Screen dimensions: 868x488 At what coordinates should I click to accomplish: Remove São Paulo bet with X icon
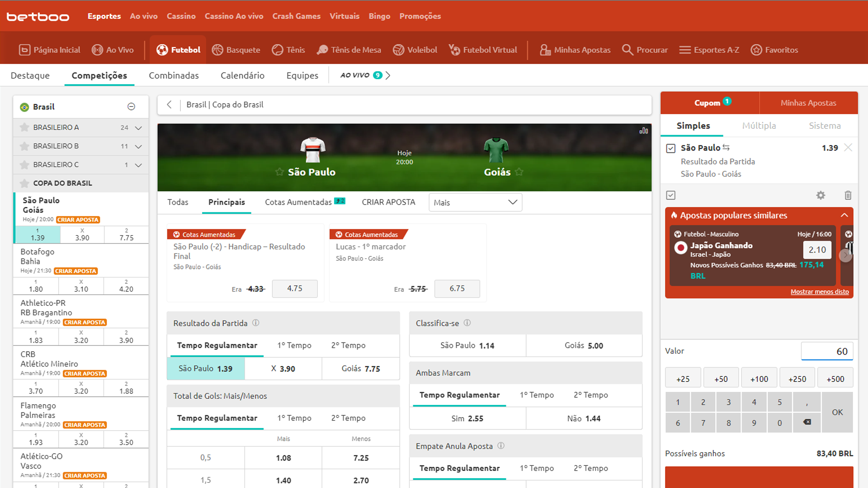(x=848, y=147)
